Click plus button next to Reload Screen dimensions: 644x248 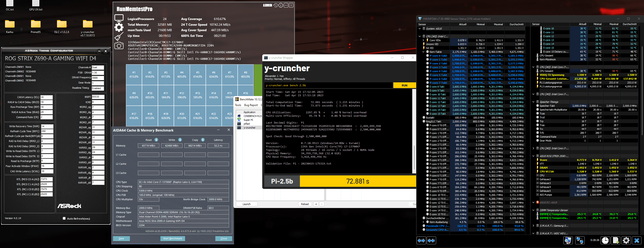point(316,204)
